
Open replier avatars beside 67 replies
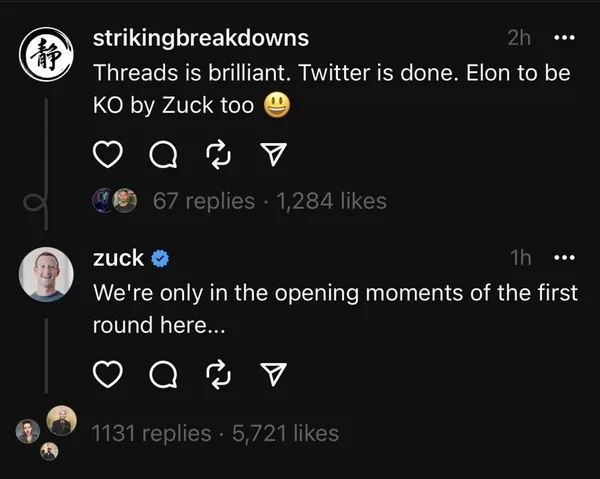tap(114, 201)
